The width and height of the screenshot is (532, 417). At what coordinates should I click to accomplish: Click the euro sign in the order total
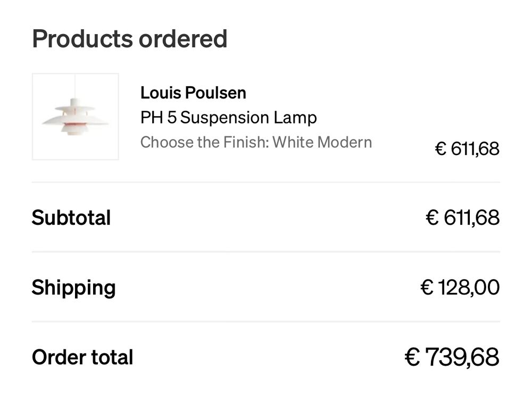coord(412,357)
